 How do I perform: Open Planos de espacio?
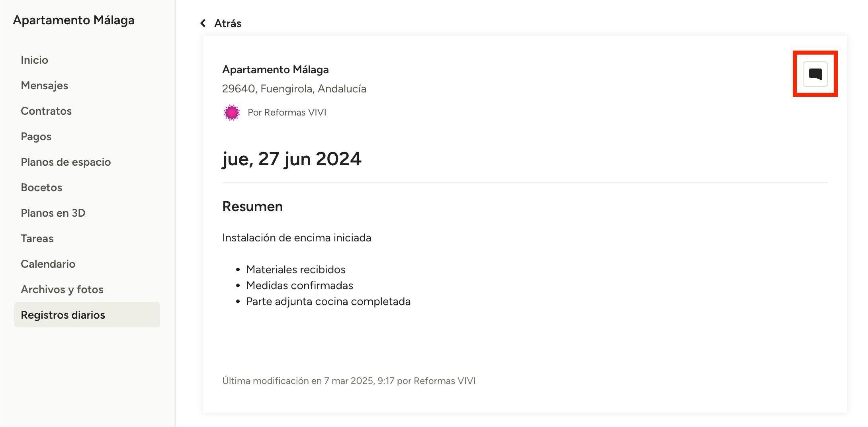point(66,162)
